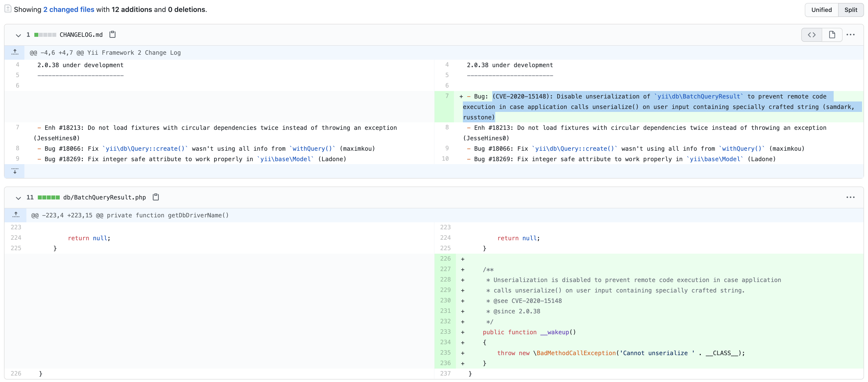Screen dimensions: 868x382
Task: Open CHANGELOG.md file name link
Action: (81, 35)
